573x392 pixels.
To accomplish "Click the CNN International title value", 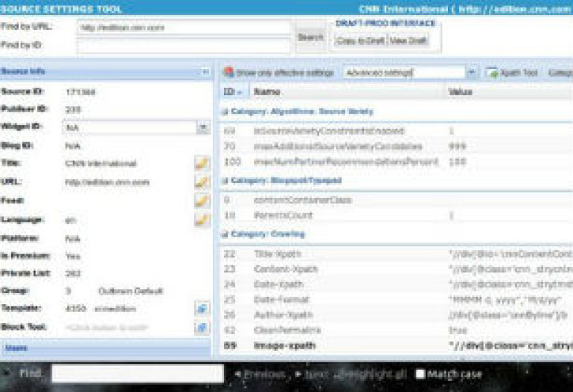I will click(x=101, y=164).
